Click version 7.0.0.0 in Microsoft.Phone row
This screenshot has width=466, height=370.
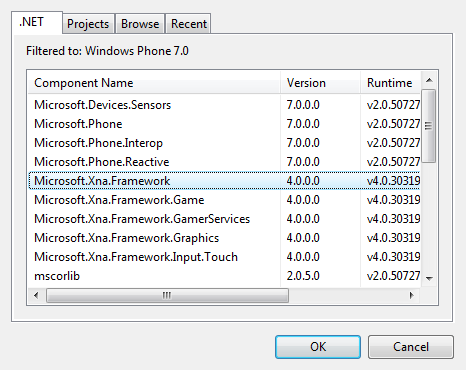point(303,124)
